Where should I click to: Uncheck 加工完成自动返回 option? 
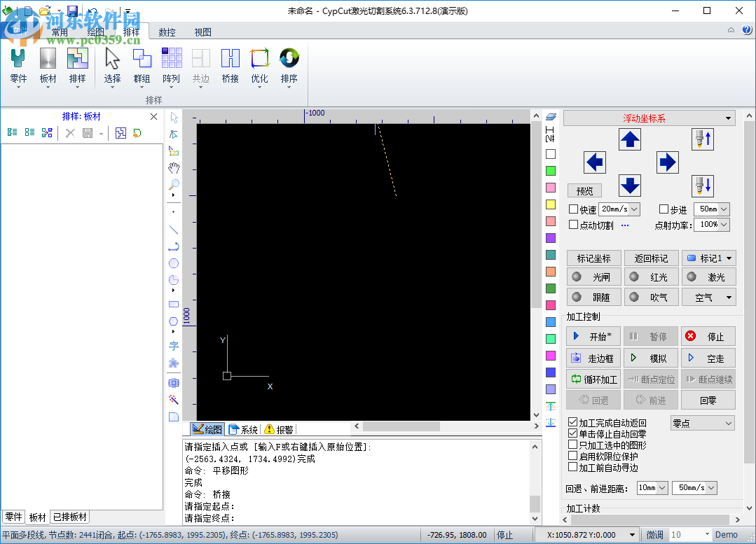click(573, 421)
